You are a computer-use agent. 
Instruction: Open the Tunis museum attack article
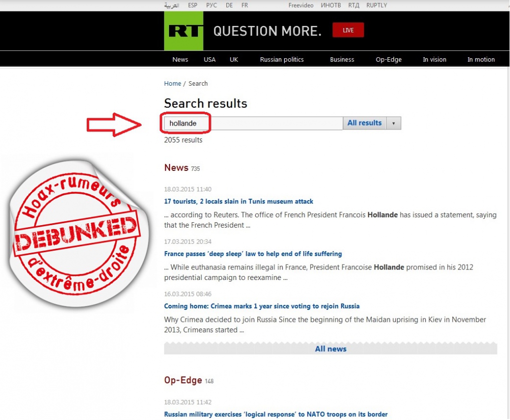[x=238, y=202]
